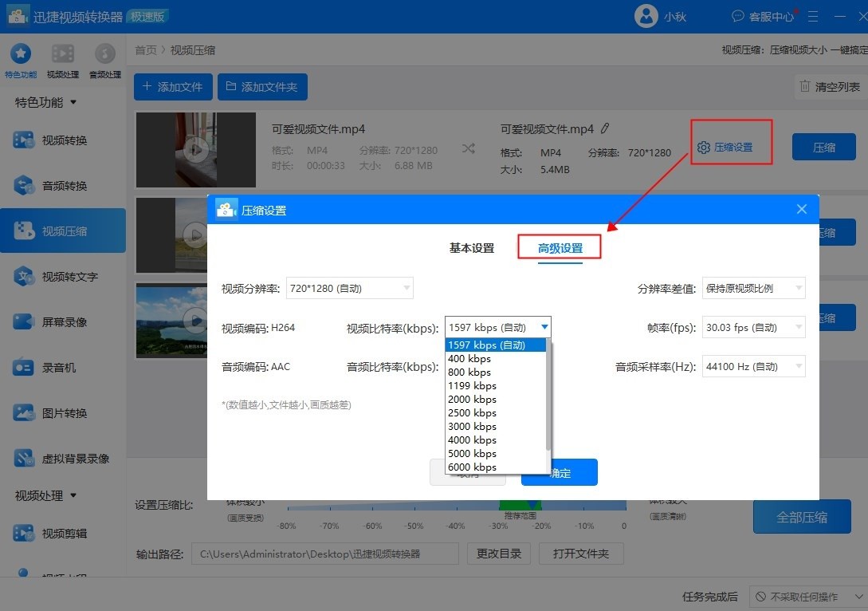Switch to the 基本设置 tab

[472, 248]
